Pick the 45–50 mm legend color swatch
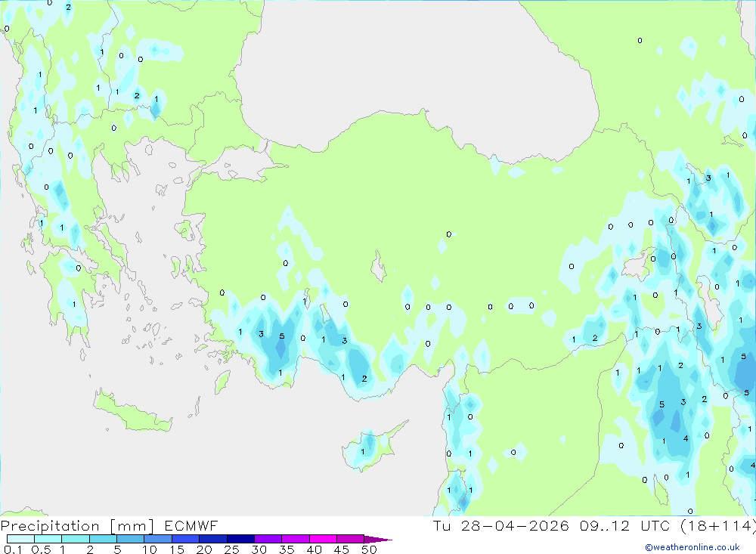The height and width of the screenshot is (554, 756). (350, 539)
